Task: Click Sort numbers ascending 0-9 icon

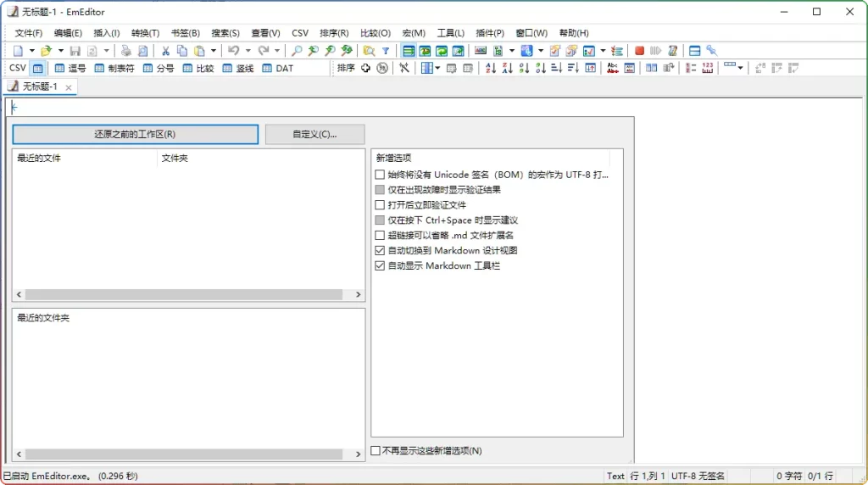Action: click(x=524, y=68)
